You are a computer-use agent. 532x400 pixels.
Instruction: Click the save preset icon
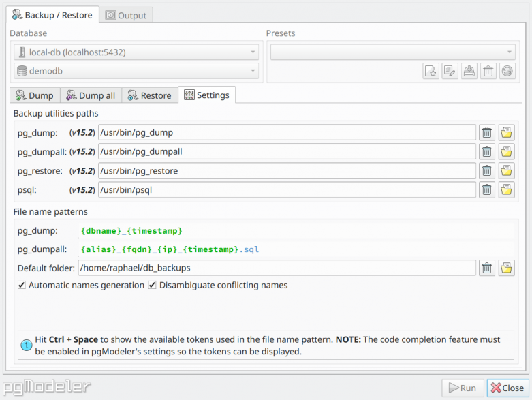469,72
